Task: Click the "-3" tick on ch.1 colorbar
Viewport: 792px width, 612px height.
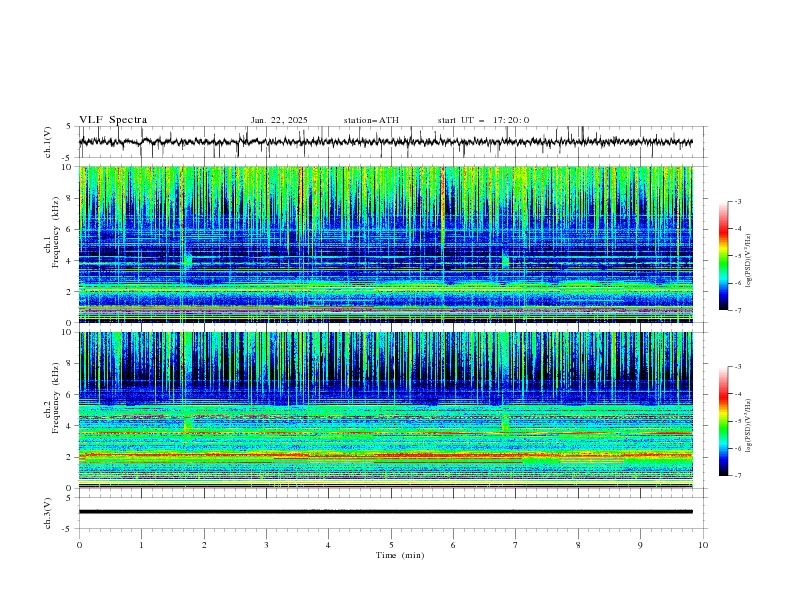Action: coord(737,201)
